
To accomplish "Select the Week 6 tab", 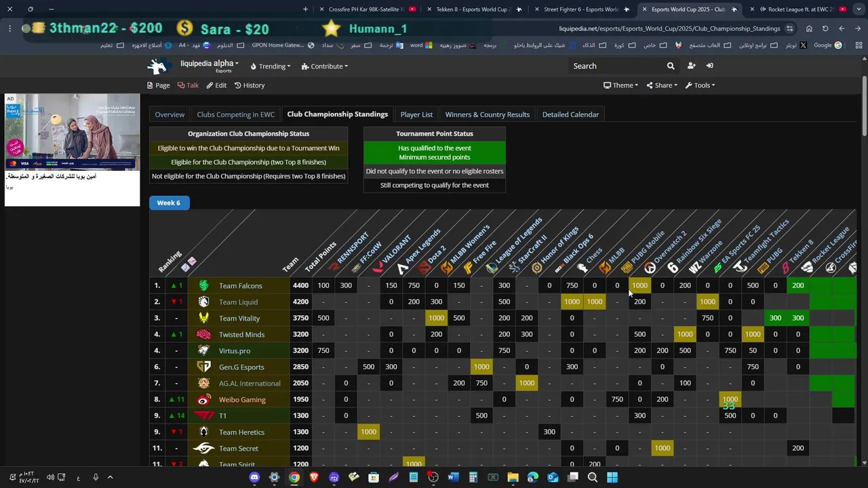I will 169,203.
